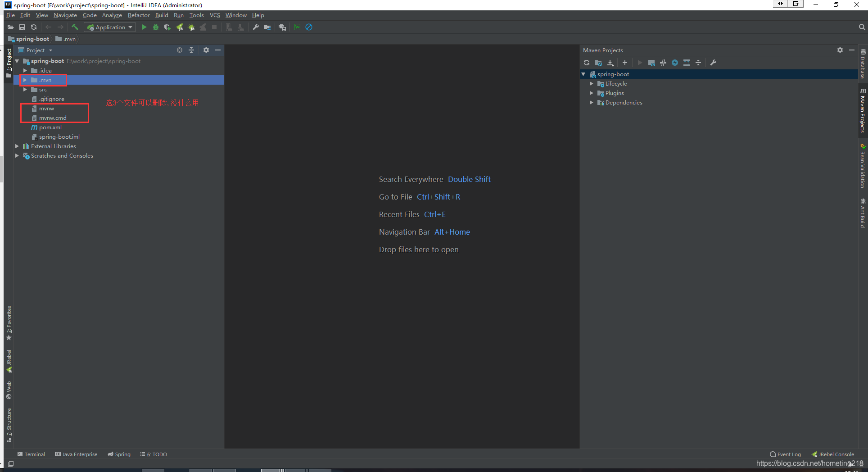
Task: Add Maven project plus icon
Action: pos(625,63)
